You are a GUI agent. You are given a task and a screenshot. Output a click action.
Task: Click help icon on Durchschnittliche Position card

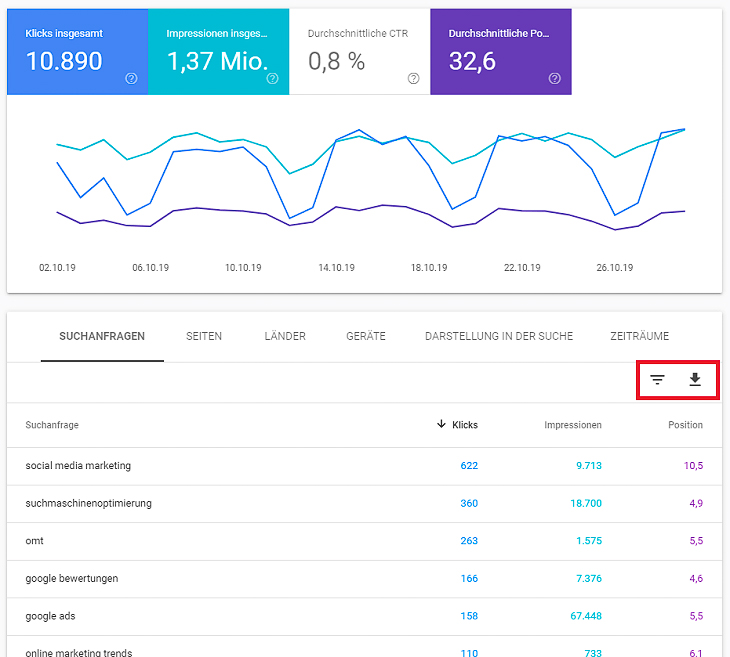[555, 79]
